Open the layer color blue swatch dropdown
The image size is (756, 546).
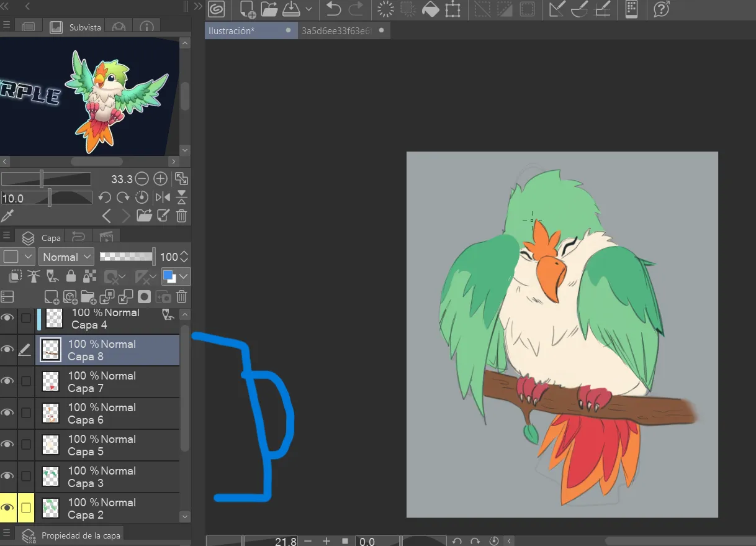click(x=176, y=276)
